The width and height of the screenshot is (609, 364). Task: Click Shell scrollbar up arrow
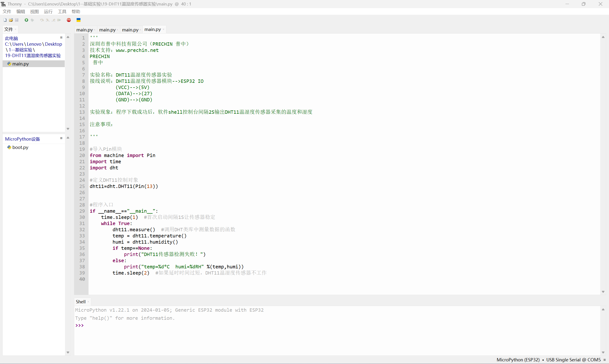[603, 309]
